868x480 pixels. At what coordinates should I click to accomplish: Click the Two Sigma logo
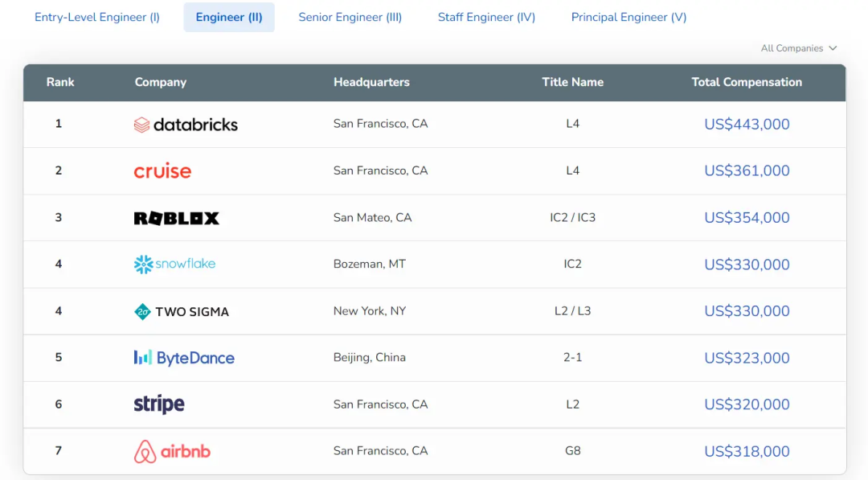point(182,312)
